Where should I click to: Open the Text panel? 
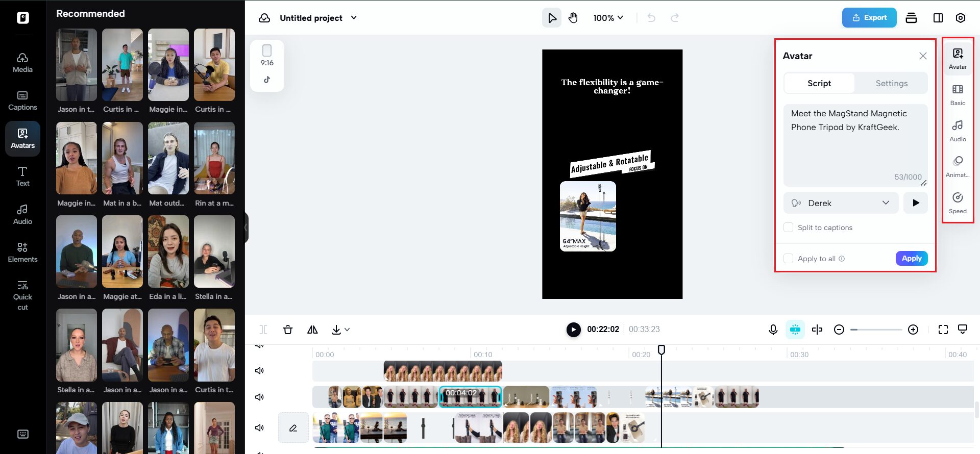click(x=22, y=176)
